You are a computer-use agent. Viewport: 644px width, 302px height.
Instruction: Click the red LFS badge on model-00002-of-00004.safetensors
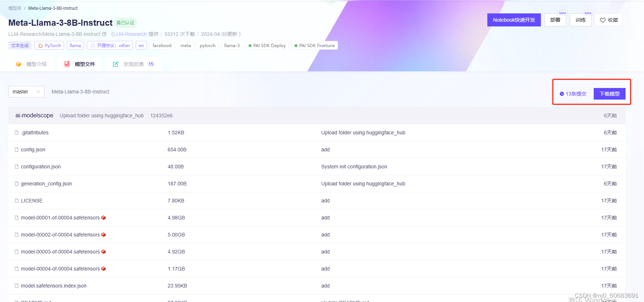[x=103, y=235]
